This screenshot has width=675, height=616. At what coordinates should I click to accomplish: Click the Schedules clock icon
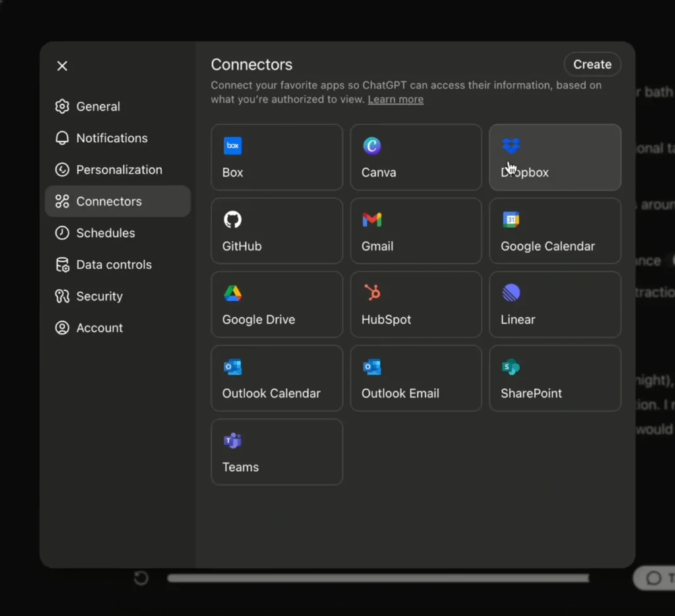click(62, 233)
